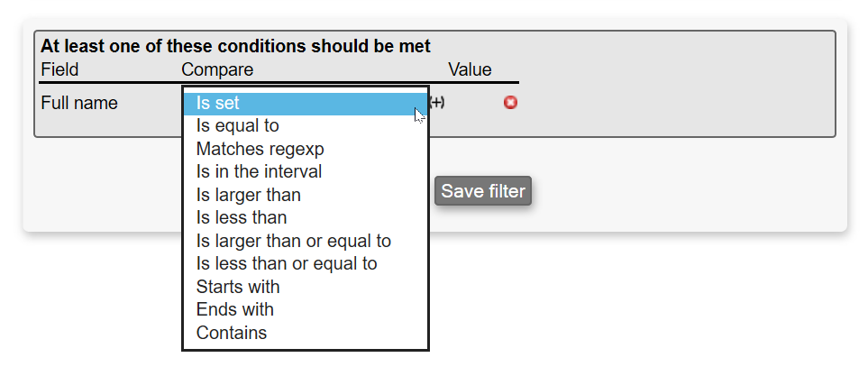Viewport: 868px width, 376px height.
Task: Click the 'Field' column header
Action: coord(59,69)
